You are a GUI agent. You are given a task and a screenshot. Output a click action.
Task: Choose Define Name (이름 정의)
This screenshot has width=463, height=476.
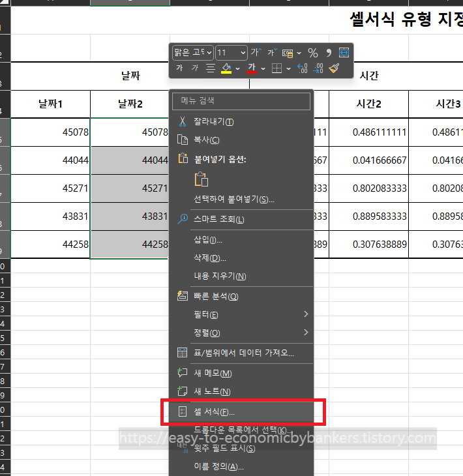pyautogui.click(x=241, y=467)
